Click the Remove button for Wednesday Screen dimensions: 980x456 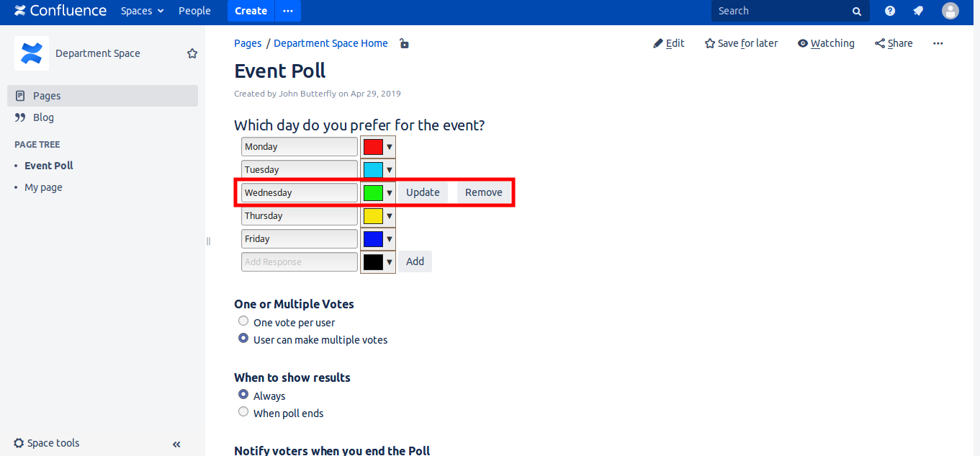coord(483,192)
